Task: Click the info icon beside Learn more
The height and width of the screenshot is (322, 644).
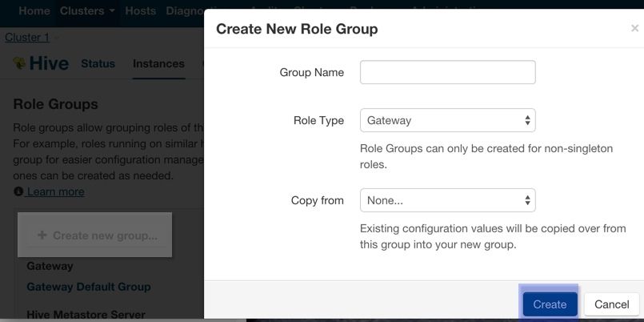Action: pos(18,192)
